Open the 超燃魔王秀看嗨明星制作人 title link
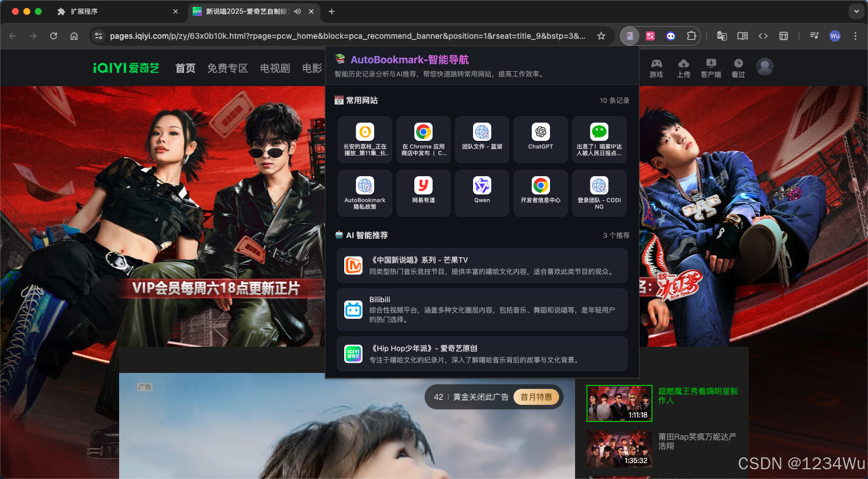Viewport: 868px width, 479px height. (698, 396)
